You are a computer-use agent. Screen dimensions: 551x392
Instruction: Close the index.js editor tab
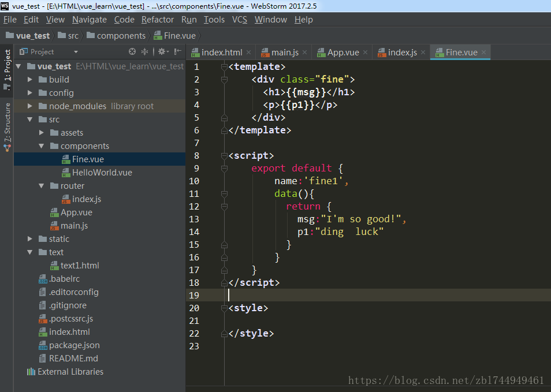point(423,53)
